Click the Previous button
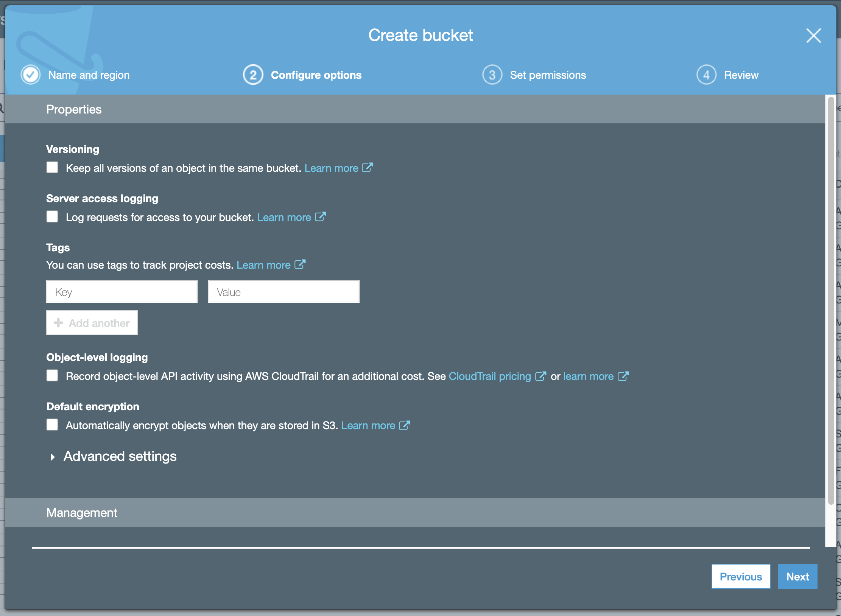This screenshot has width=841, height=616. [741, 576]
